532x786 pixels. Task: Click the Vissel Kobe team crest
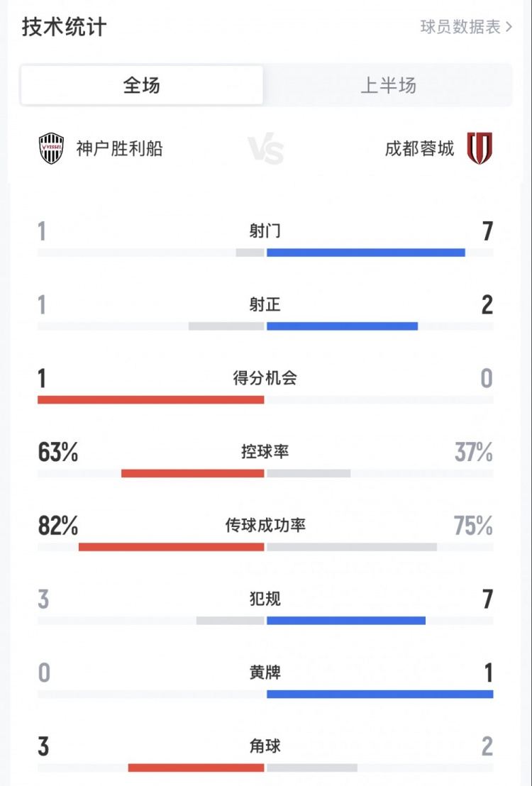tap(50, 148)
